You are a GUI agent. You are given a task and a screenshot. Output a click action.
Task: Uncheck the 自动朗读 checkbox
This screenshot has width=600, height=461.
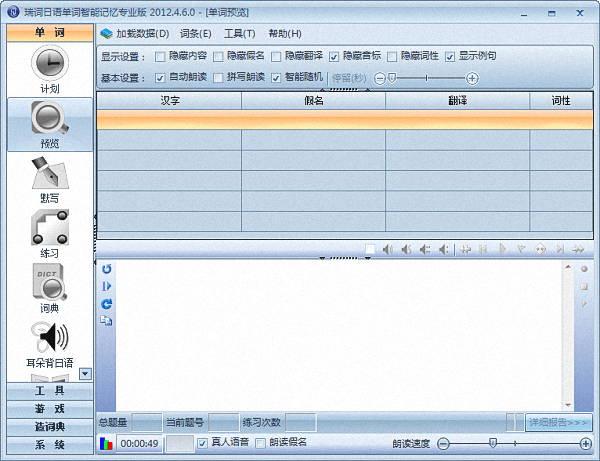tap(160, 77)
